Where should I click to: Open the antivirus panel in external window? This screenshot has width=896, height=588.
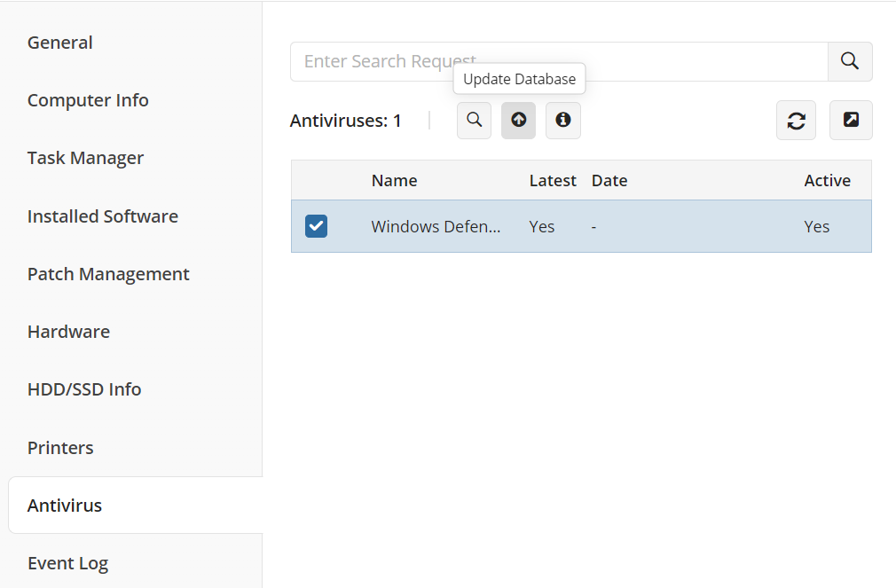pos(850,121)
